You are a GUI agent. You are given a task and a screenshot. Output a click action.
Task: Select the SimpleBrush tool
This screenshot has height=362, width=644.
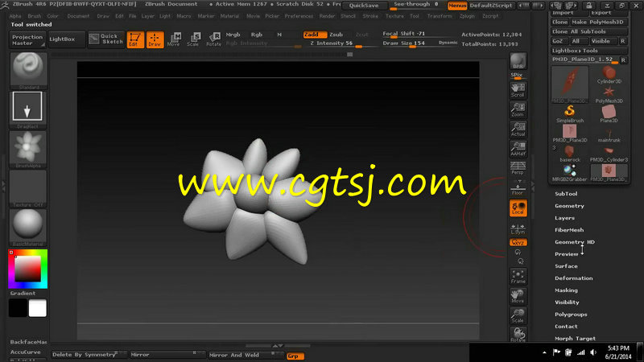tap(570, 114)
